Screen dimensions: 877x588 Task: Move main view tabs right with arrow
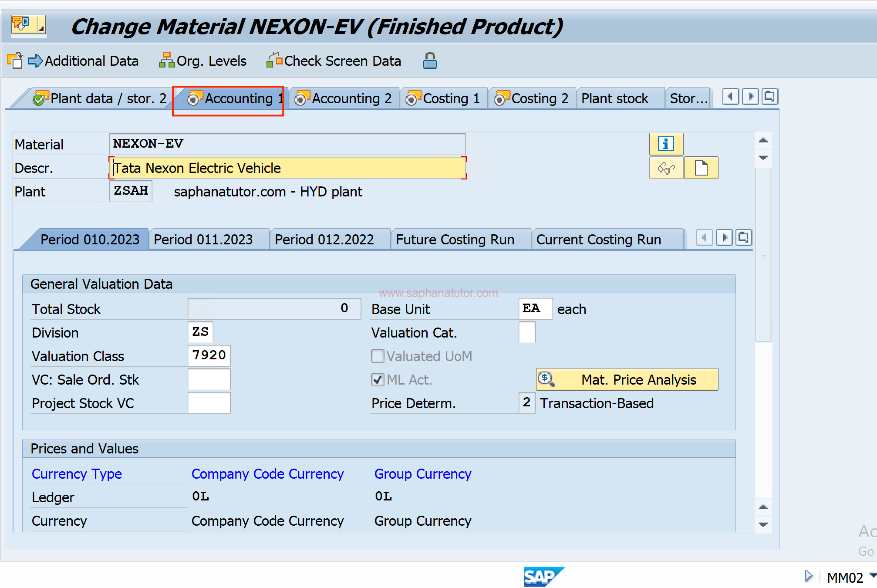coord(750,96)
